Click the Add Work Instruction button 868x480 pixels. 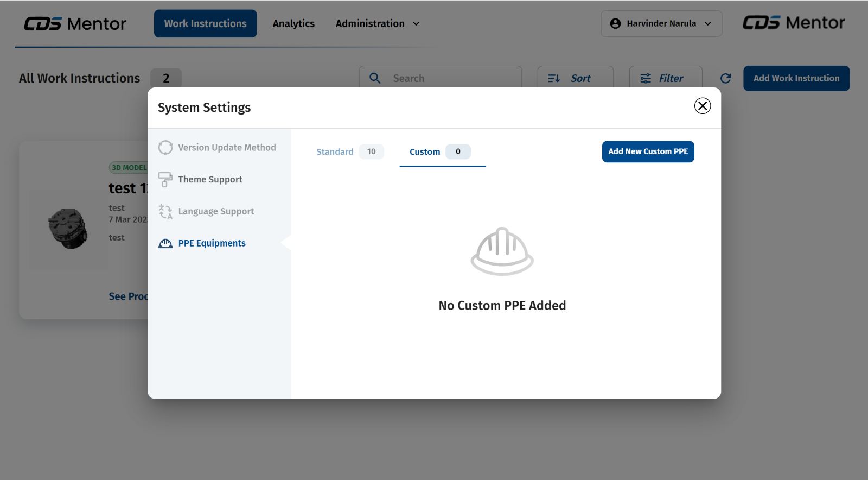click(x=796, y=78)
